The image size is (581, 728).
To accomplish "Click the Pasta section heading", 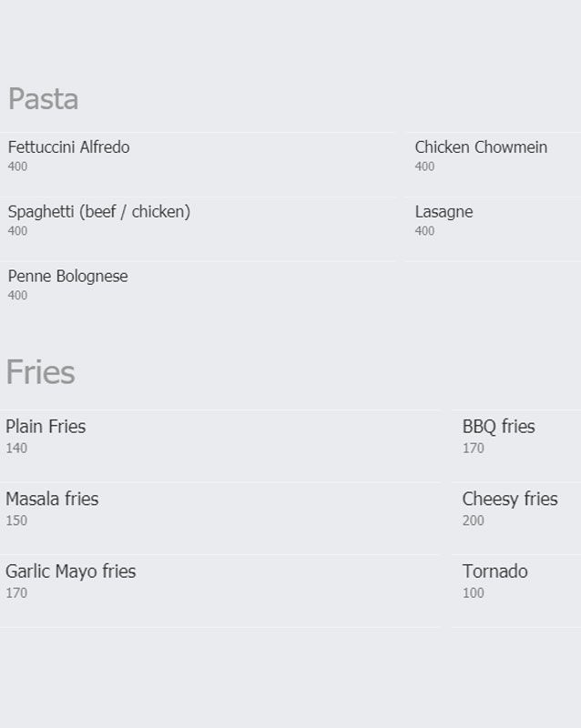I will (x=43, y=99).
